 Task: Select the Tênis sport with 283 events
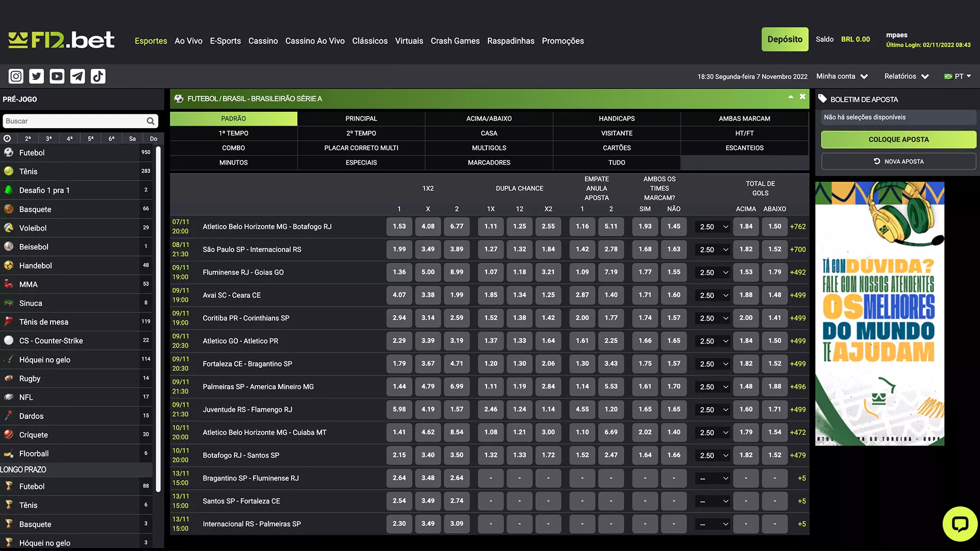pos(77,171)
